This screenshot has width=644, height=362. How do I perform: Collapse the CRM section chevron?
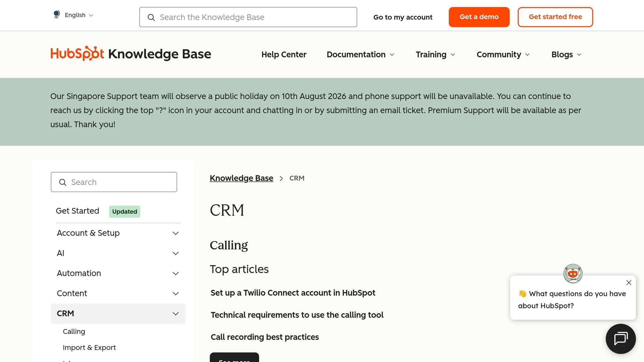coord(176,314)
